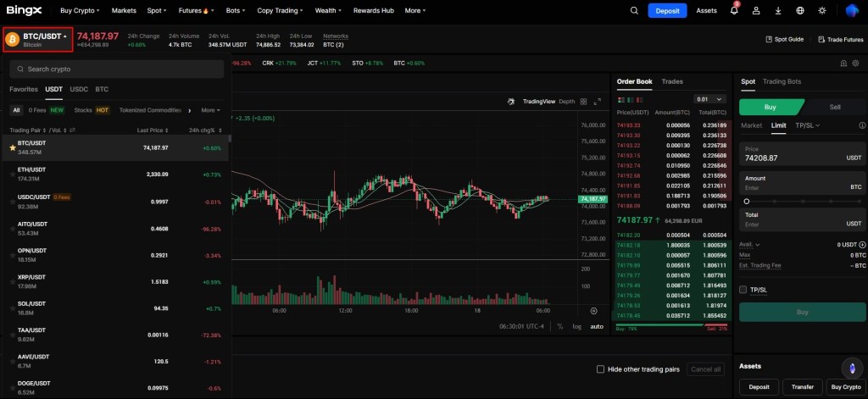The height and width of the screenshot is (399, 868).
Task: Click the Transfer button in Assets
Action: tap(802, 387)
